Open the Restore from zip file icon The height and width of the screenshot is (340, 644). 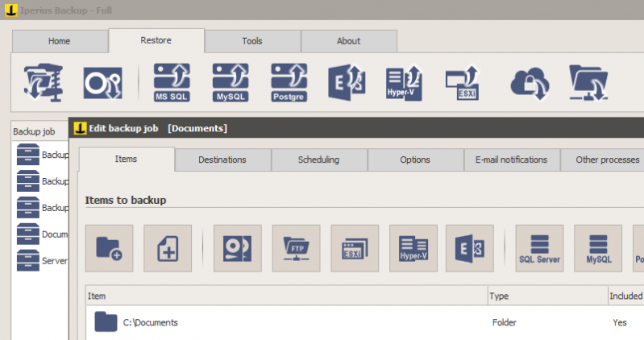tap(44, 82)
